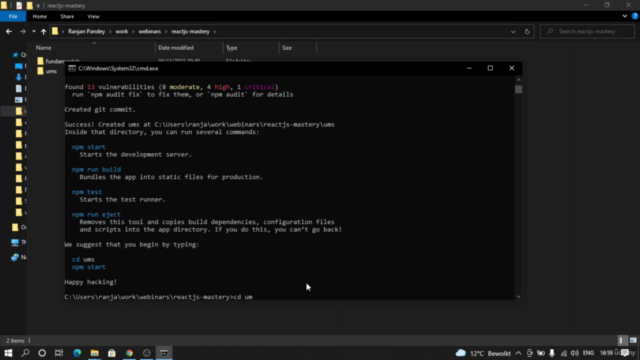Click 'Happy hacking!' text in terminal
The height and width of the screenshot is (360, 640).
[91, 282]
